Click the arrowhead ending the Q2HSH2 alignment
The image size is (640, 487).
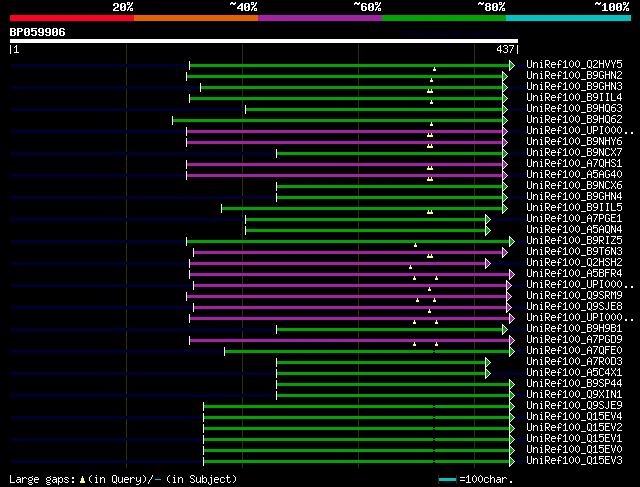point(488,264)
